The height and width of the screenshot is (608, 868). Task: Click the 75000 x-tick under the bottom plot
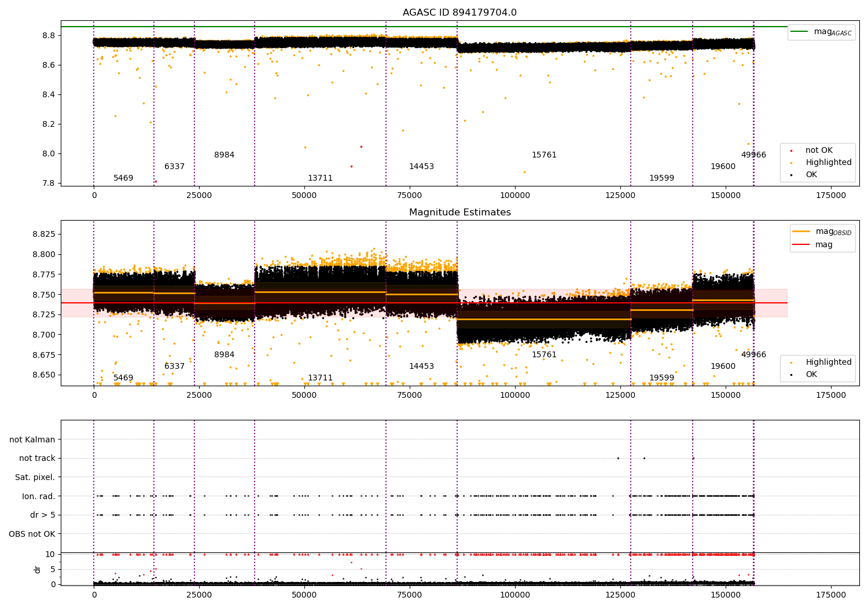pyautogui.click(x=410, y=595)
